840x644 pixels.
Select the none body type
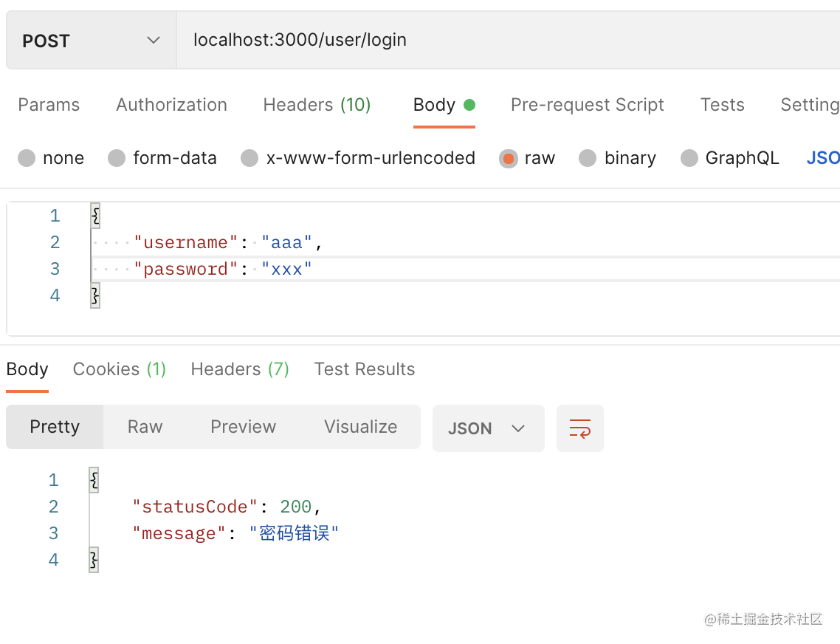[27, 158]
